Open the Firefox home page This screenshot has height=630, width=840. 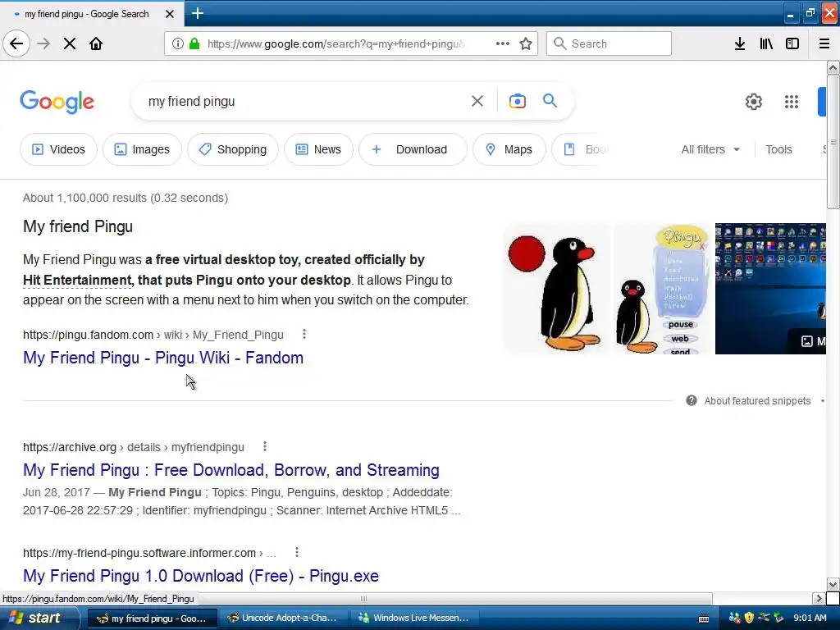click(x=96, y=43)
